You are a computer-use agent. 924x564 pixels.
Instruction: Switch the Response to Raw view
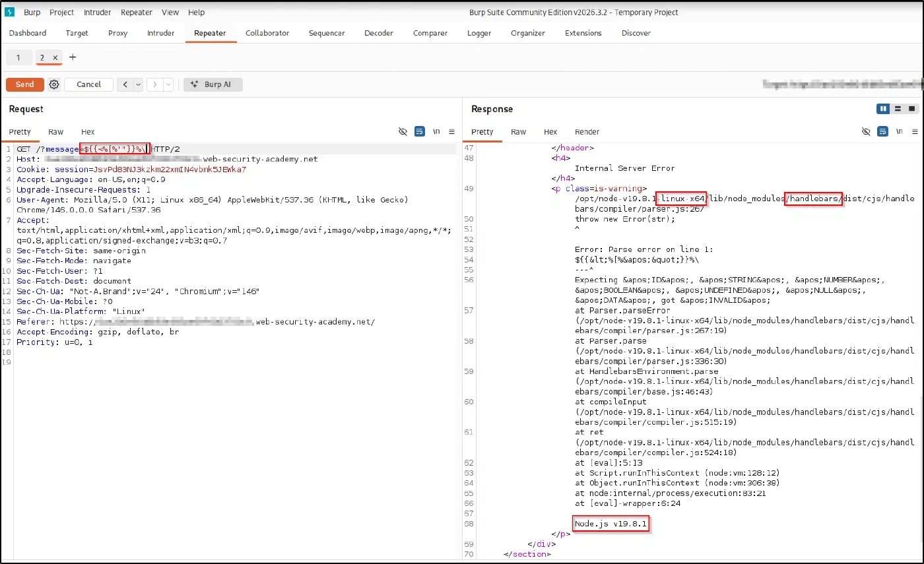(x=519, y=132)
